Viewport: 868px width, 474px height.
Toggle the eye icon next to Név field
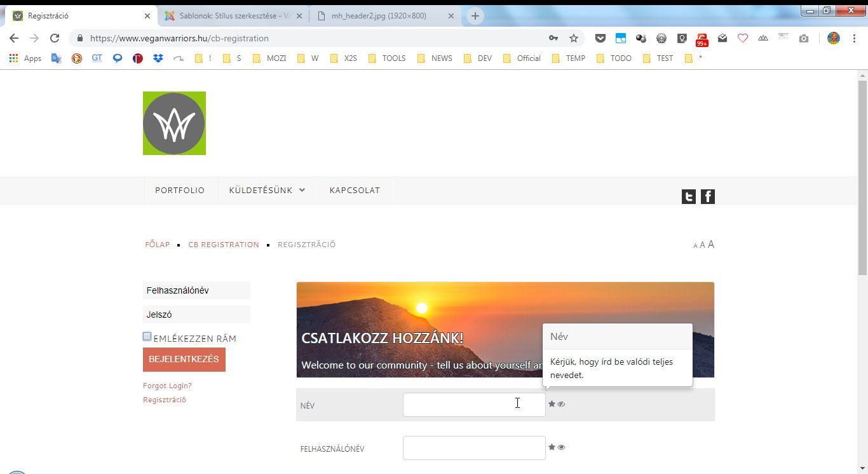pyautogui.click(x=561, y=404)
